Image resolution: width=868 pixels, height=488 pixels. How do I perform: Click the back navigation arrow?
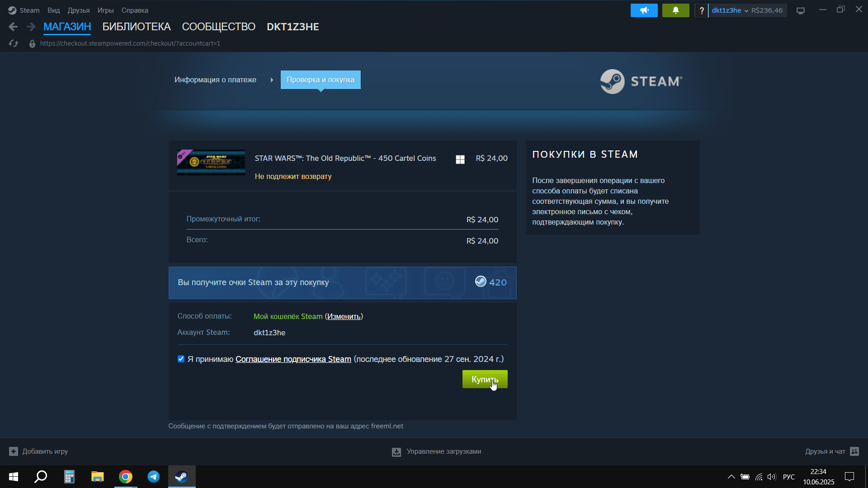13,27
